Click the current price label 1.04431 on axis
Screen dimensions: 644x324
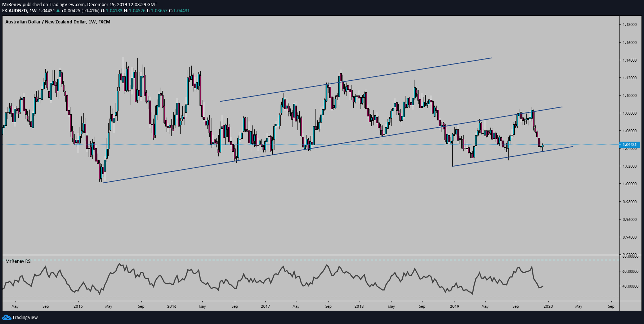pos(630,145)
